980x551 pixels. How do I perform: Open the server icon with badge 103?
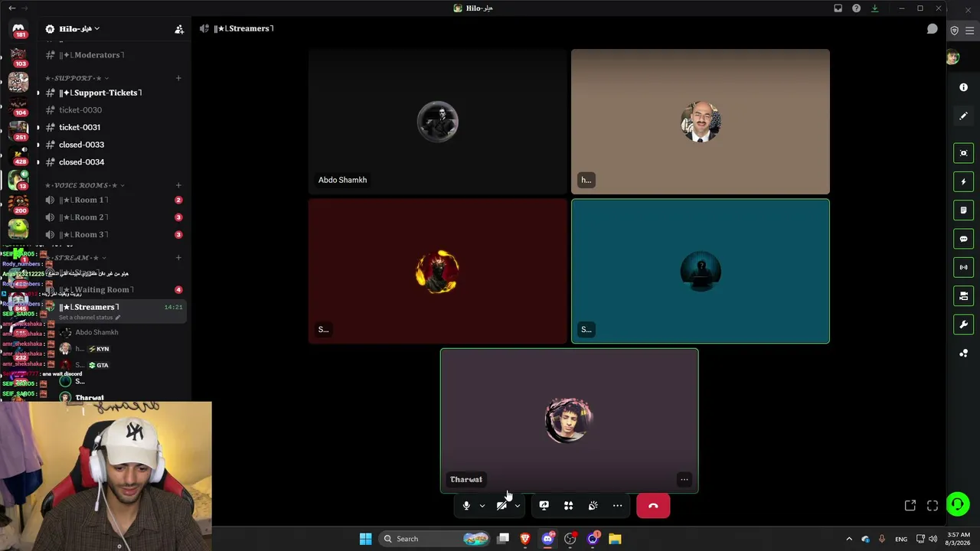click(x=18, y=57)
